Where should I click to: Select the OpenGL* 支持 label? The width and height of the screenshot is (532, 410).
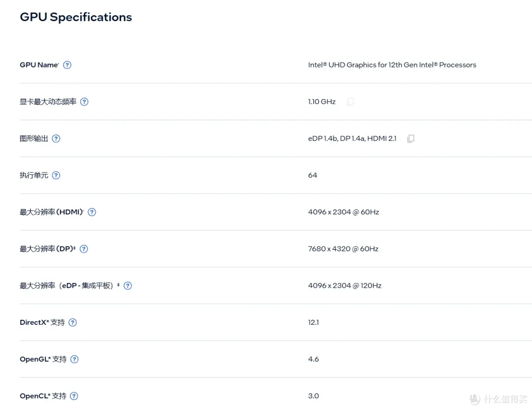point(43,359)
